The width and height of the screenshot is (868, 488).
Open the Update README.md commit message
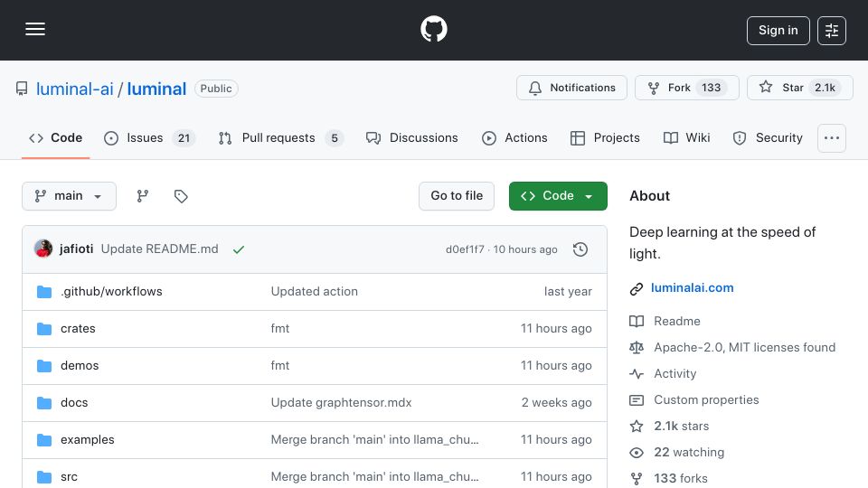159,249
